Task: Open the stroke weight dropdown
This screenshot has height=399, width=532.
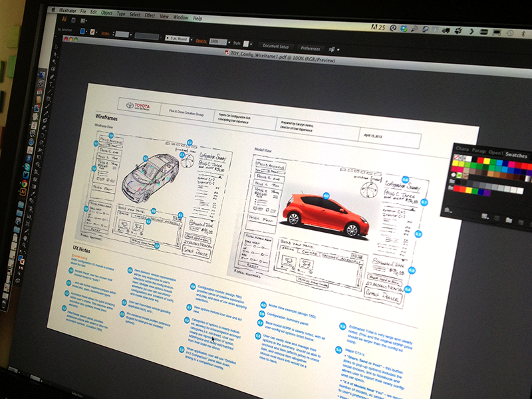Action: [x=130, y=35]
